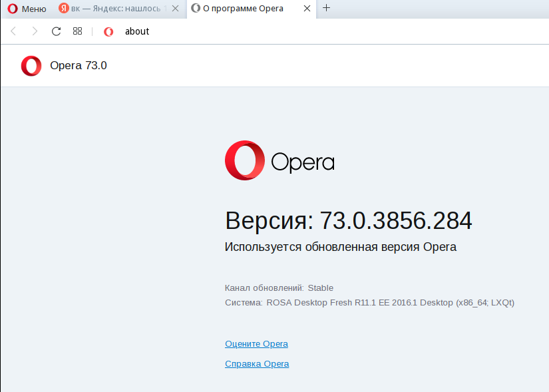The height and width of the screenshot is (392, 549).
Task: Close the Яндекс tab
Action: click(176, 9)
